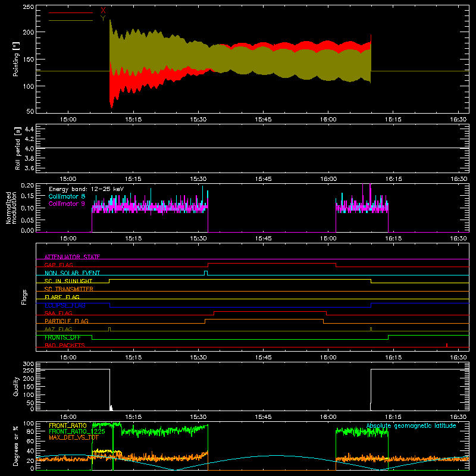Click the '0.20' Normalized modulation tick
This screenshot has height=476, width=476.
tap(27, 186)
